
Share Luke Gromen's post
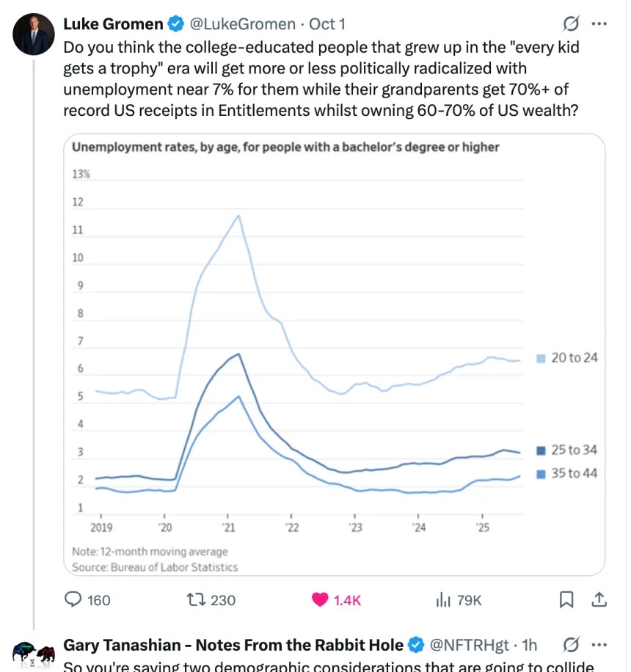click(599, 600)
